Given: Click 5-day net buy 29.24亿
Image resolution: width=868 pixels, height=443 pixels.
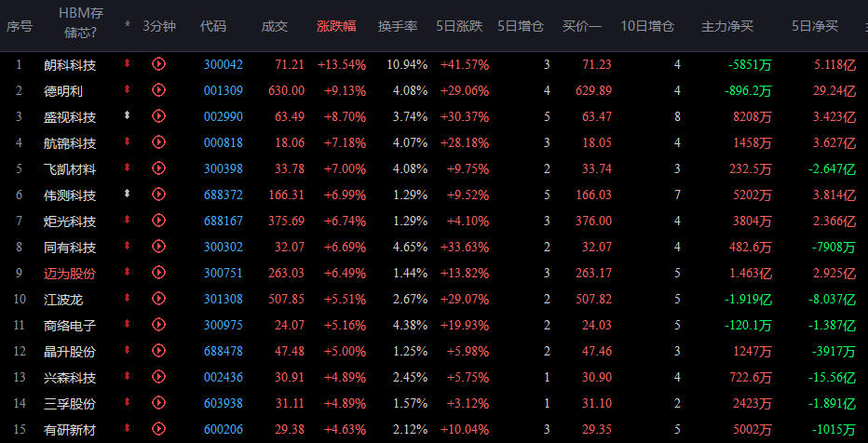Looking at the screenshot, I should pos(834,91).
